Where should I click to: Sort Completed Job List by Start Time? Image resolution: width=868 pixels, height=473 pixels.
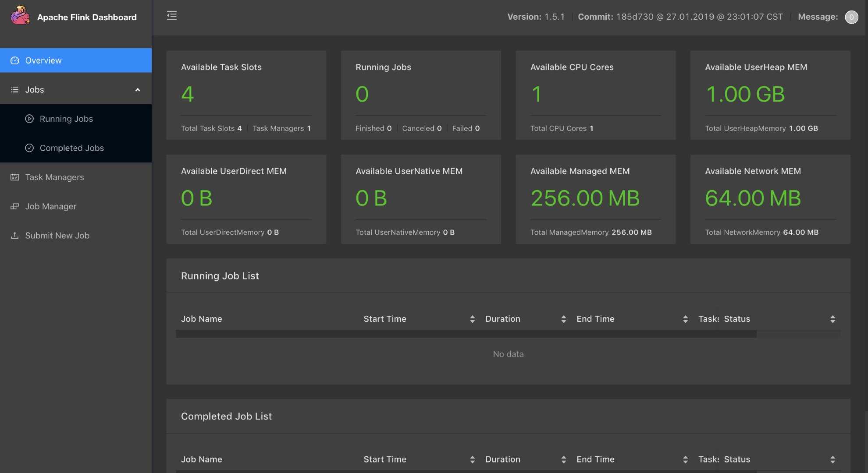pos(472,459)
